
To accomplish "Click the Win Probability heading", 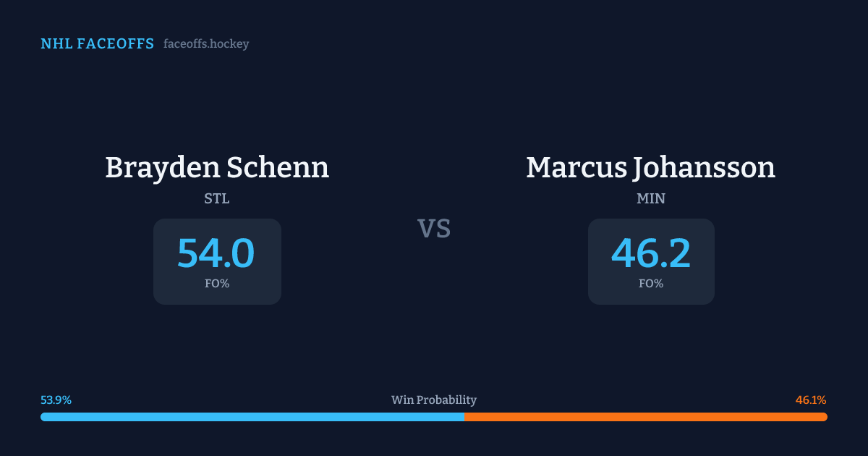I will coord(434,400).
